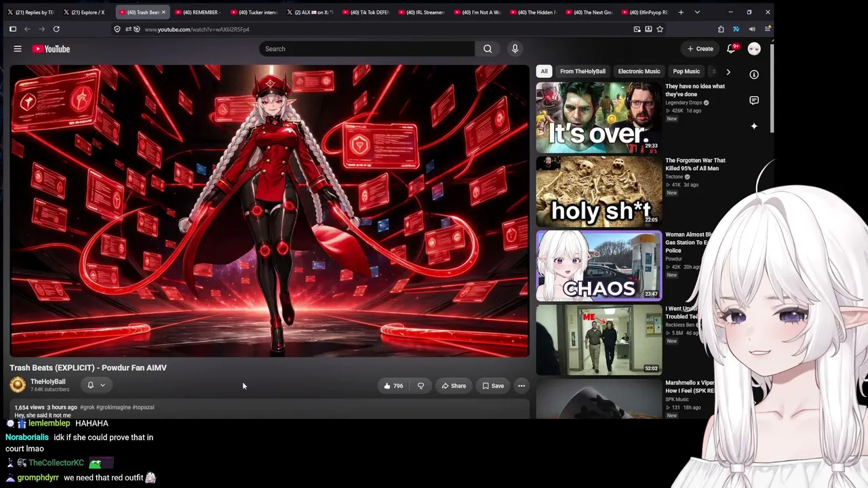Click the info icon in right sidebar
Screen dimensions: 868x488
(754, 75)
